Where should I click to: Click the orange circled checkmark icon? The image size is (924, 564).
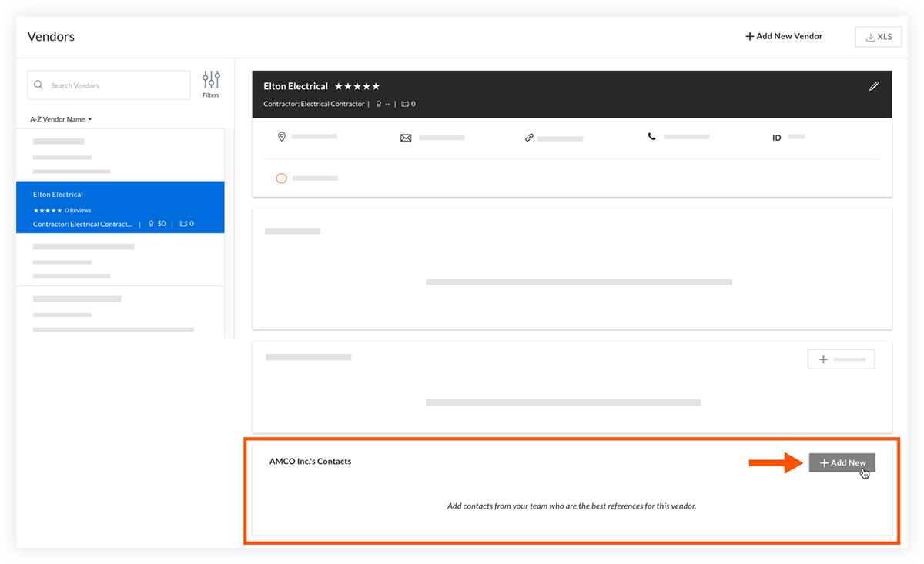[x=281, y=178]
